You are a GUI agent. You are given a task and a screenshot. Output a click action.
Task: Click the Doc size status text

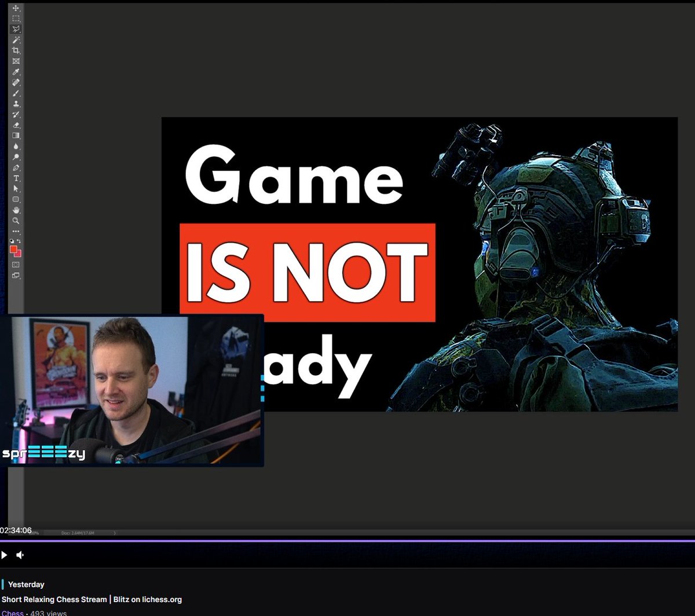tap(76, 533)
